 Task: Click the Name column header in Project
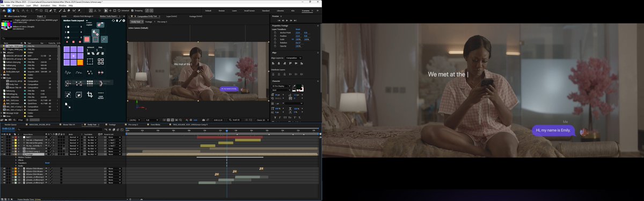[x=5, y=43]
